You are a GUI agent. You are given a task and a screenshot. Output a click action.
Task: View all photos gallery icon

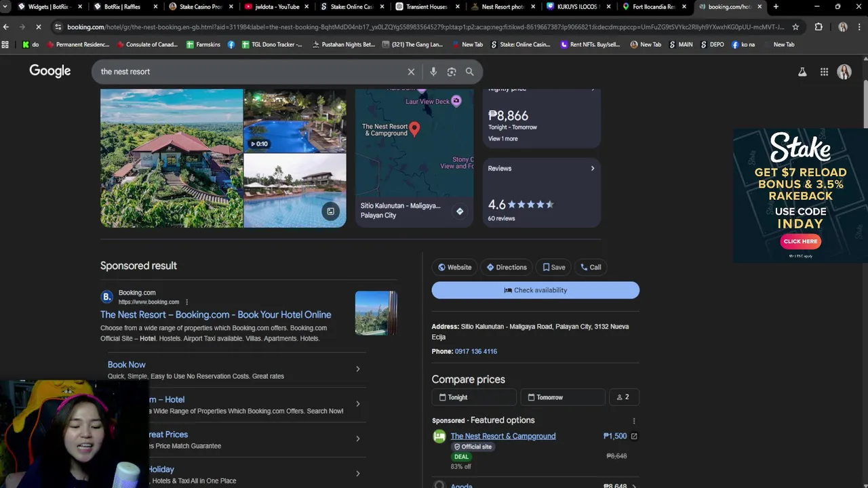click(x=330, y=211)
